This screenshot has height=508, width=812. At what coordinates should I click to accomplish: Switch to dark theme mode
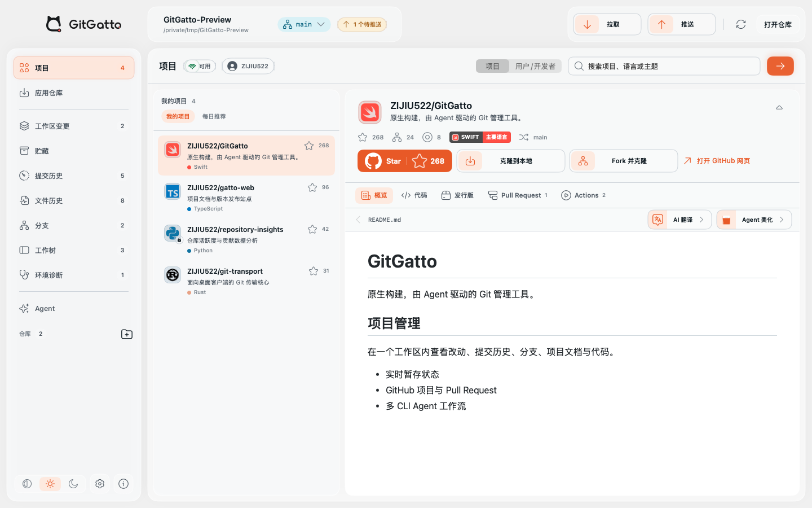[x=73, y=484]
